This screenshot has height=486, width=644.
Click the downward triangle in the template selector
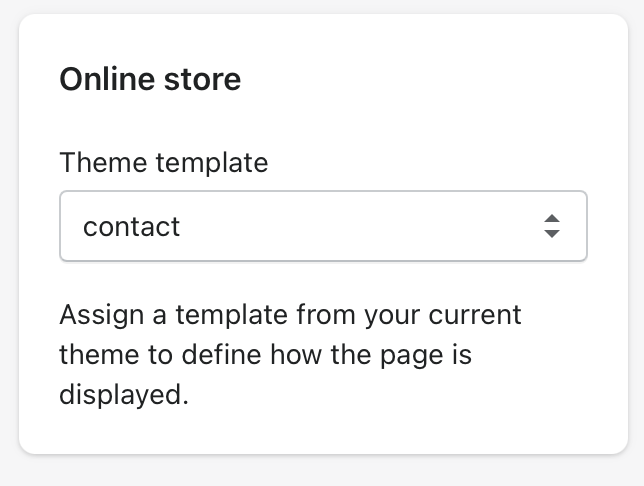[x=551, y=234]
